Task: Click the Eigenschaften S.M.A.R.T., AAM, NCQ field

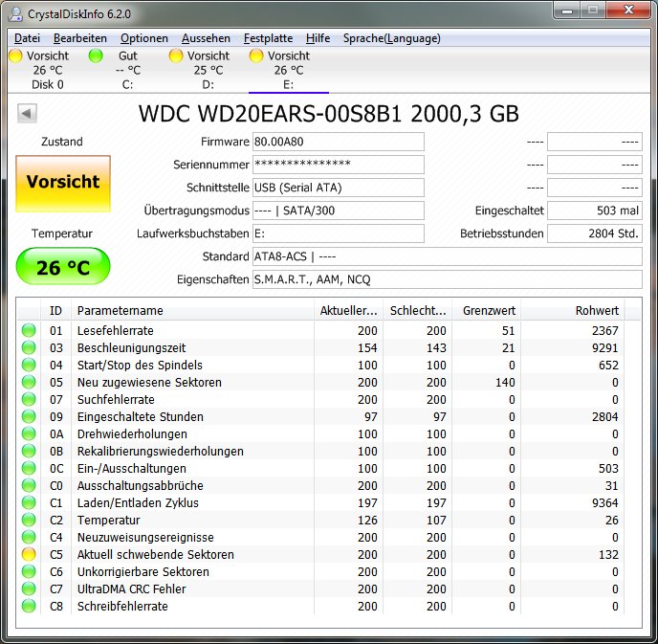Action: coord(448,279)
